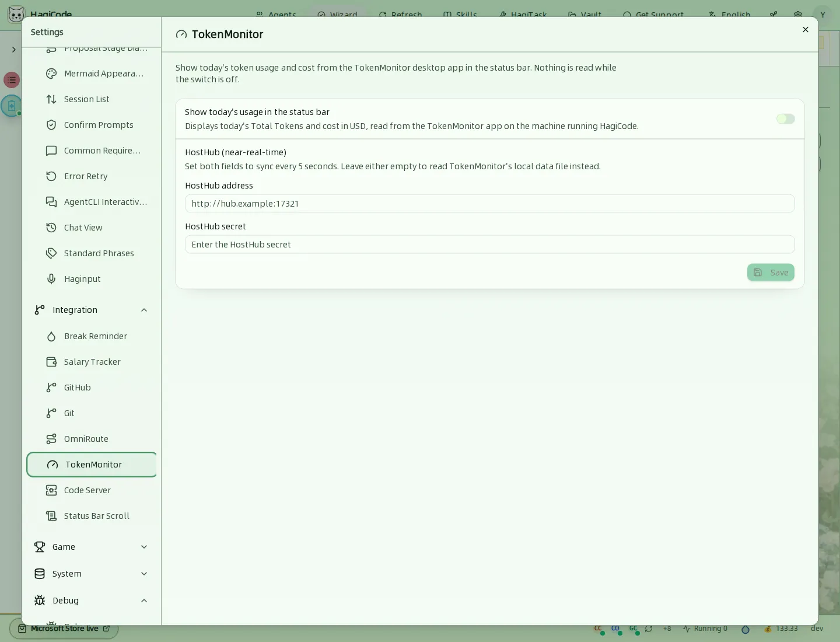Click the GC agent status indicator
Image resolution: width=840 pixels, height=642 pixels.
tap(634, 629)
